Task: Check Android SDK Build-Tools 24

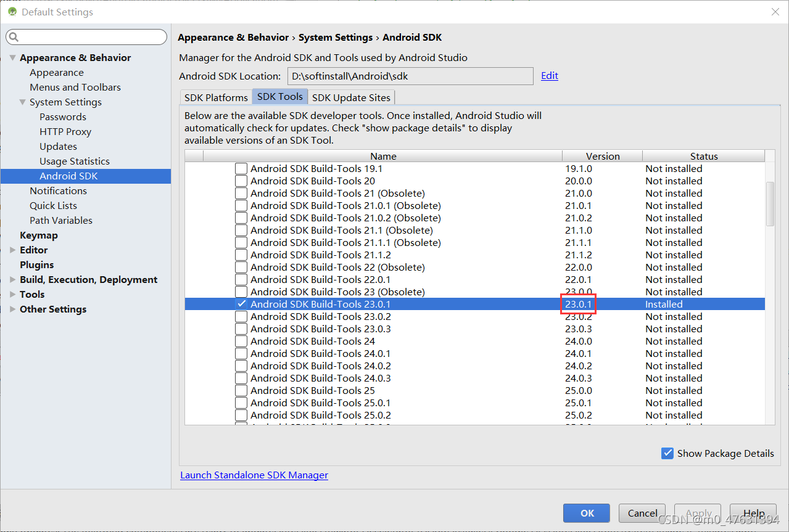Action: (241, 341)
